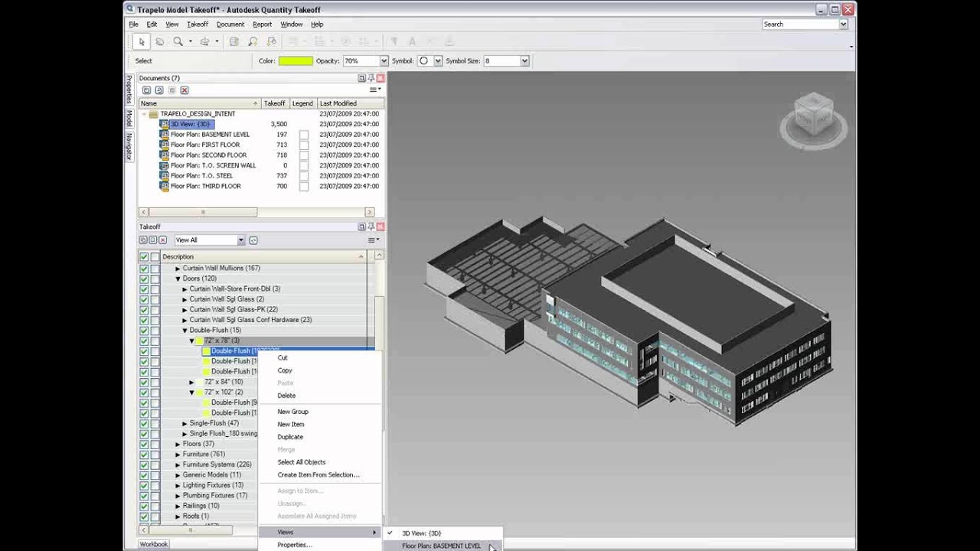Click color swatch of 72" x 78" item
Image resolution: width=980 pixels, height=551 pixels.
(x=199, y=341)
